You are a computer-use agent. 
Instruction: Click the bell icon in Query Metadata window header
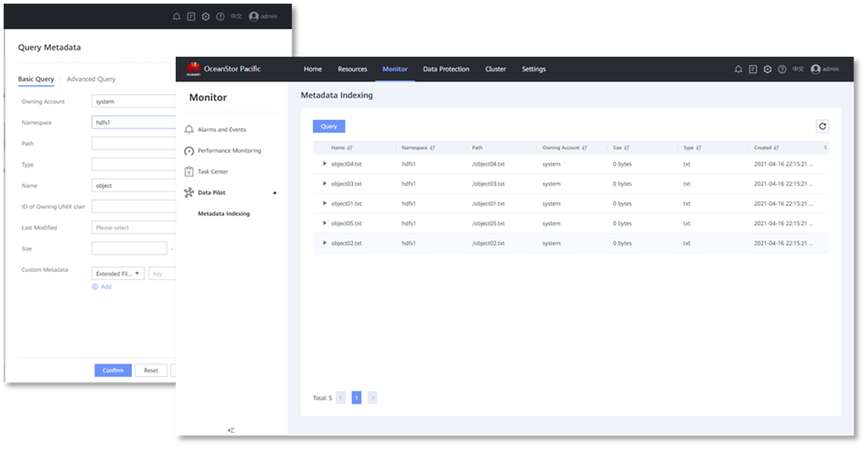(177, 17)
